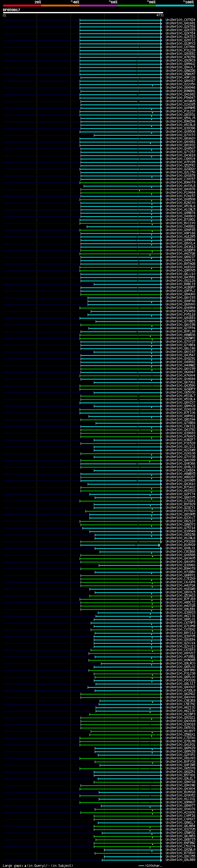Viewport: 197px width, 868px height.
Task: Select the label UniRef100_Q84X67
Action: (x=180, y=81)
